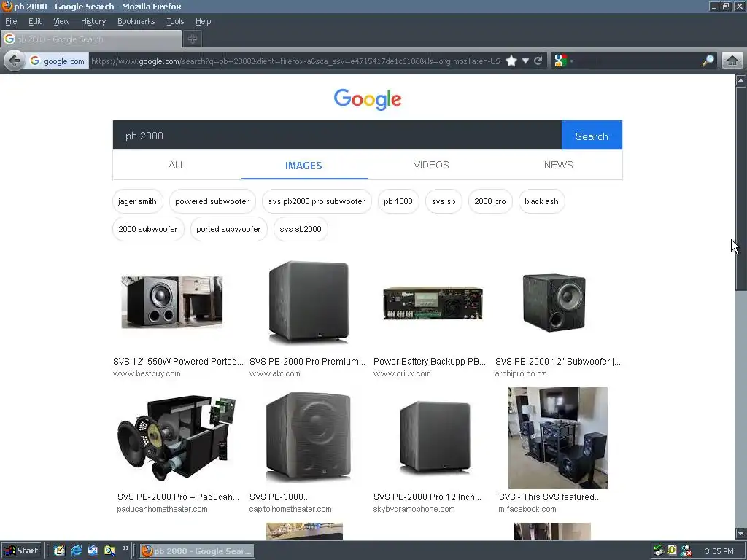Click the SVS PB-2000 12" Subwoofer title
Viewport: 747px width, 560px height.
click(x=558, y=362)
